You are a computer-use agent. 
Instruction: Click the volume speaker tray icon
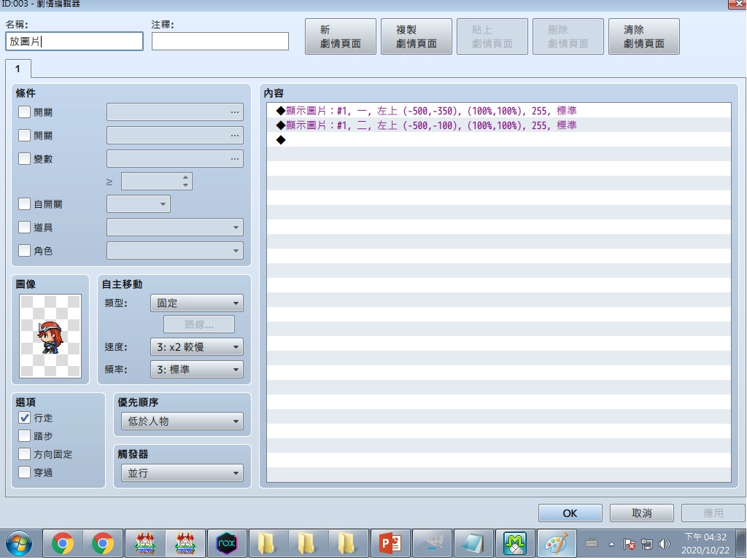tap(664, 544)
